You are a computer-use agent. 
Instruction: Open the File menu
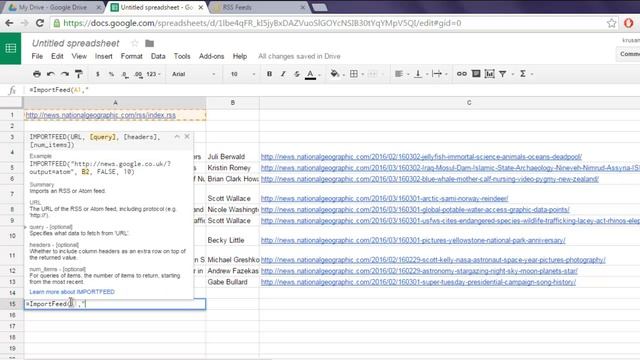[x=37, y=56]
